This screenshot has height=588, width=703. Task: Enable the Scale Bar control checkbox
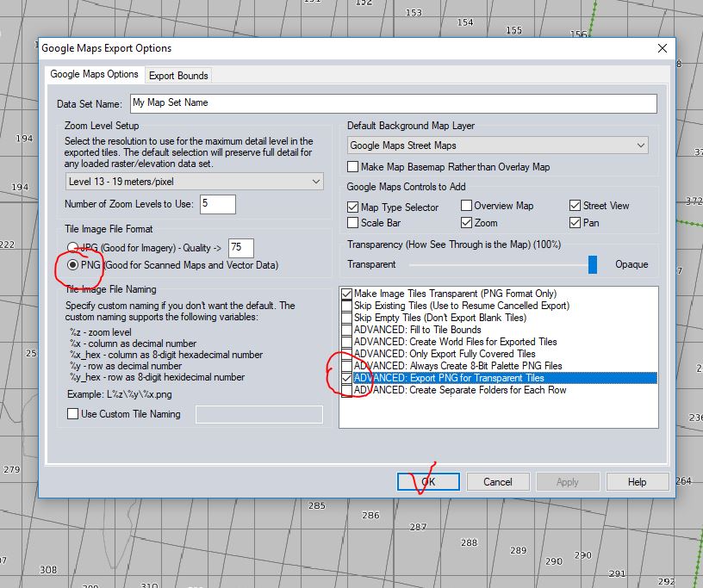pos(353,222)
